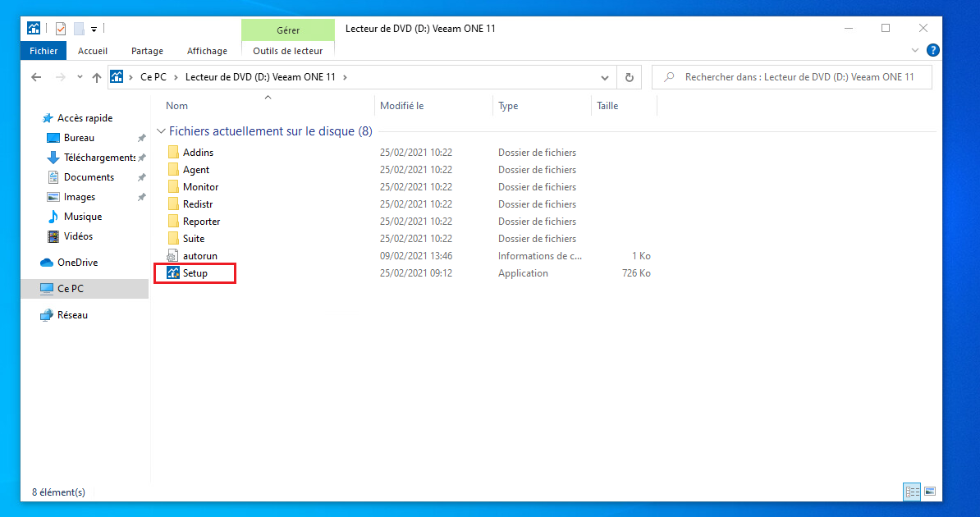Image resolution: width=980 pixels, height=517 pixels.
Task: Refresh the folder view
Action: [630, 77]
